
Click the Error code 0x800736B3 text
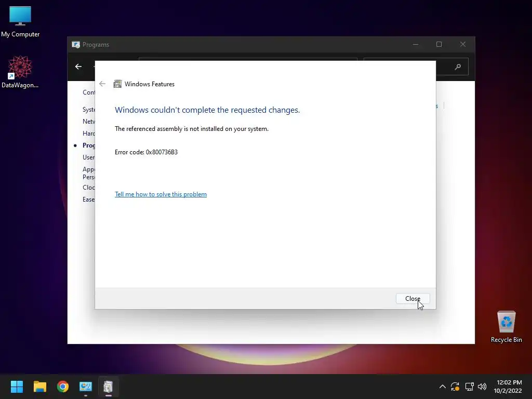pos(146,152)
